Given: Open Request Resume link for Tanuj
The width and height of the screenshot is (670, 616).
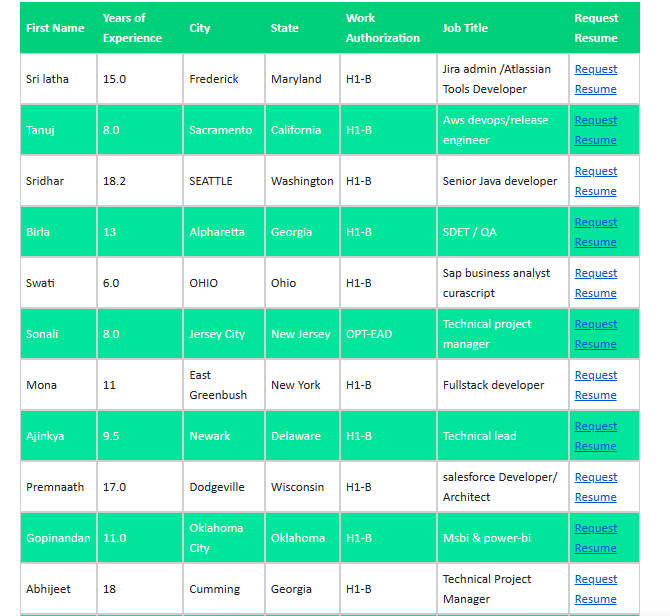Looking at the screenshot, I should pos(596,130).
